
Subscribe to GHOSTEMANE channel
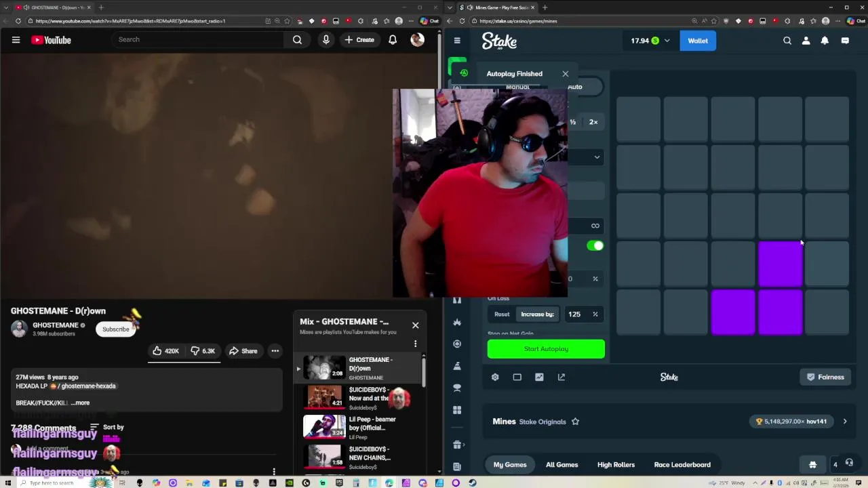[116, 329]
